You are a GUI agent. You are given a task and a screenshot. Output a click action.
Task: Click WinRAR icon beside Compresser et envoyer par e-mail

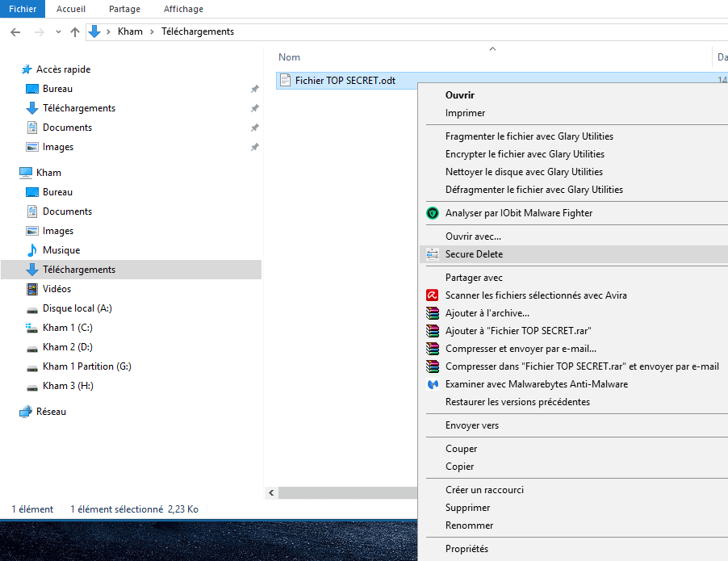(x=433, y=349)
